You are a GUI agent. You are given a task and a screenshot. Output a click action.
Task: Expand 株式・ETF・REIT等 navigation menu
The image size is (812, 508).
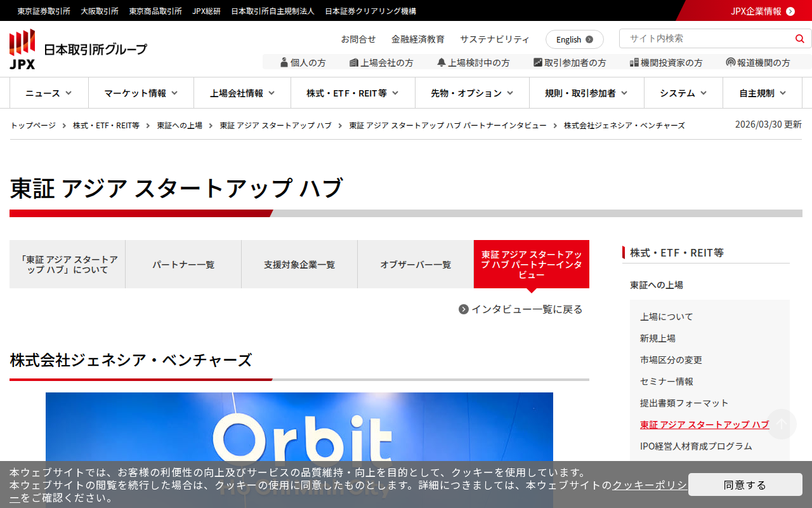click(x=353, y=93)
